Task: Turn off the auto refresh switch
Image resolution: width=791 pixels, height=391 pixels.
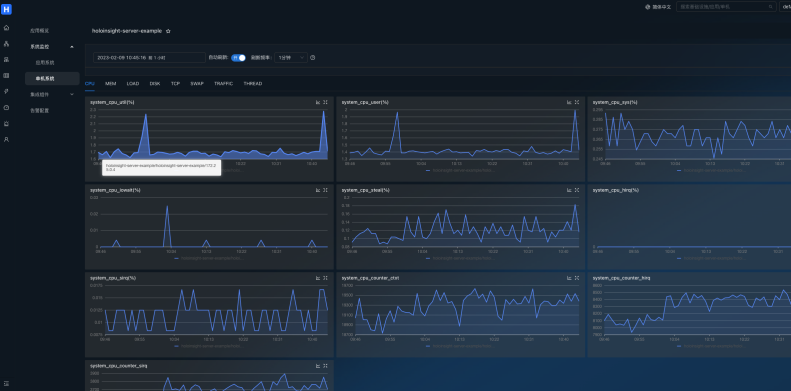Action: (x=238, y=58)
